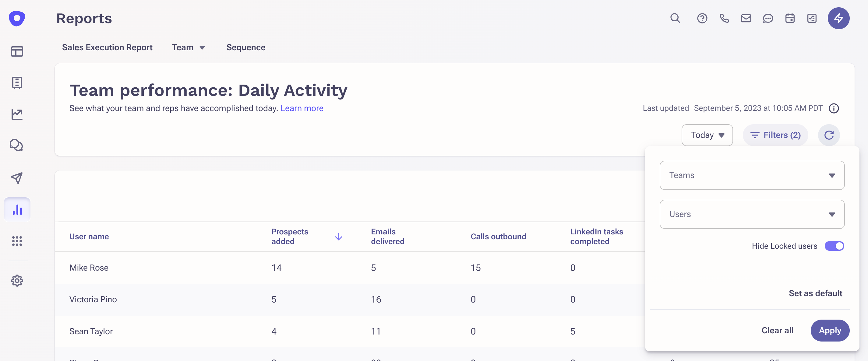Click the info icon beside last updated

pos(834,108)
